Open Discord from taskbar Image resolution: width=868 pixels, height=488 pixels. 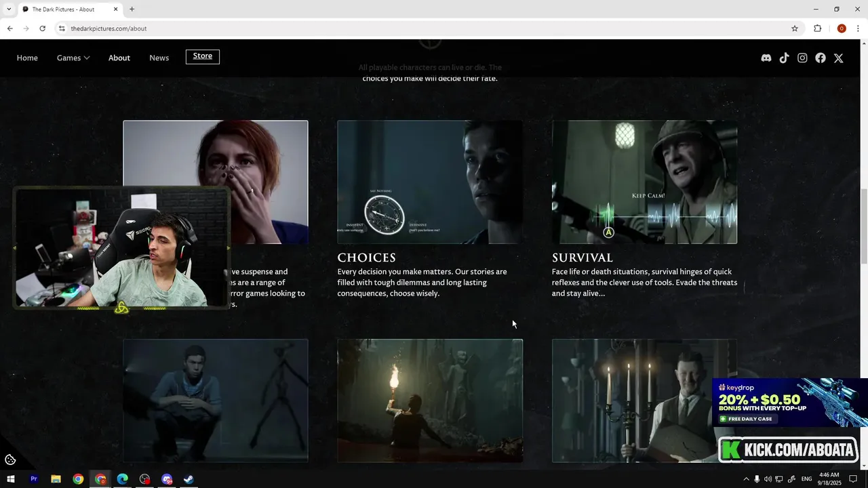point(167,479)
